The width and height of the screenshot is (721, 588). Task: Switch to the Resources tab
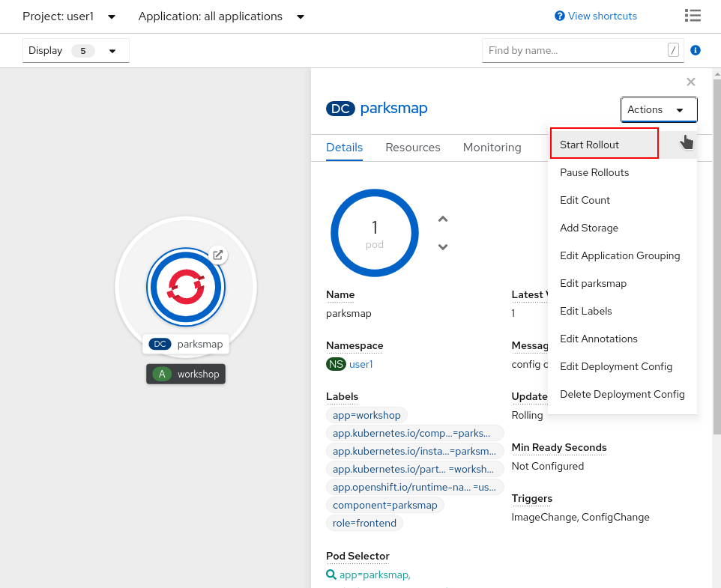412,148
